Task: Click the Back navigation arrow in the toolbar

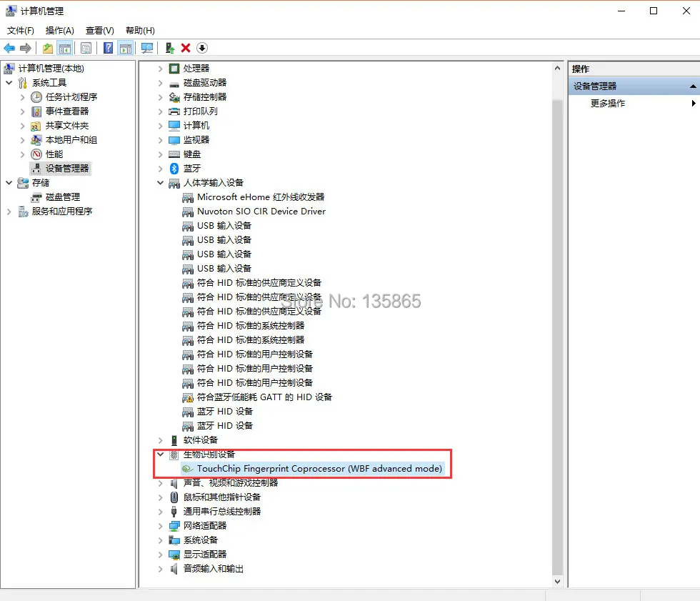Action: coord(9,48)
